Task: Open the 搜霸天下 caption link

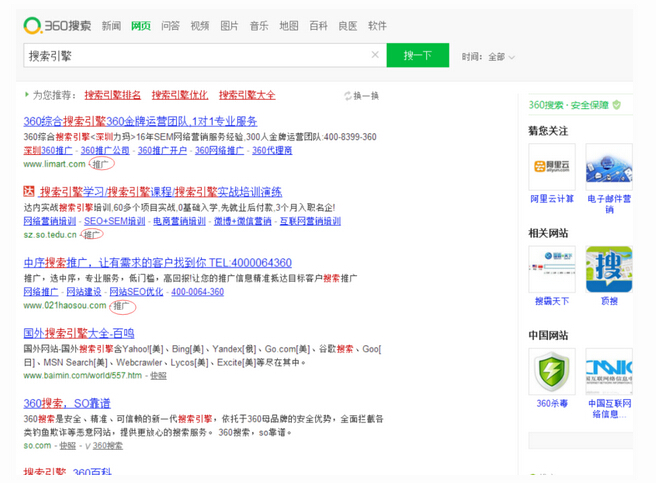Action: (x=552, y=301)
